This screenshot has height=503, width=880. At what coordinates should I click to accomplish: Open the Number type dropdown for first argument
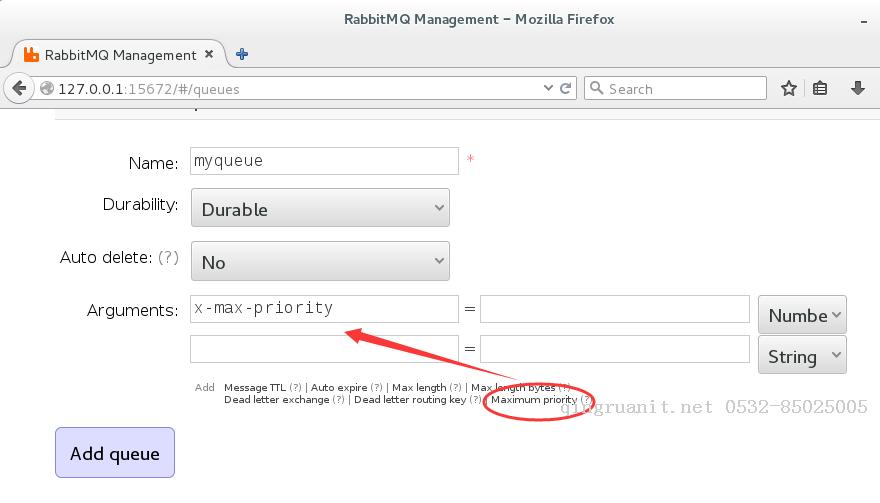802,315
